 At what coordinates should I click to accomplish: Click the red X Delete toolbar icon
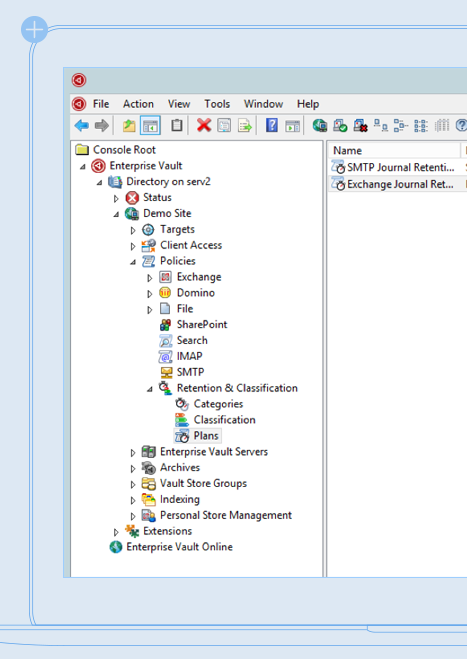(x=204, y=125)
